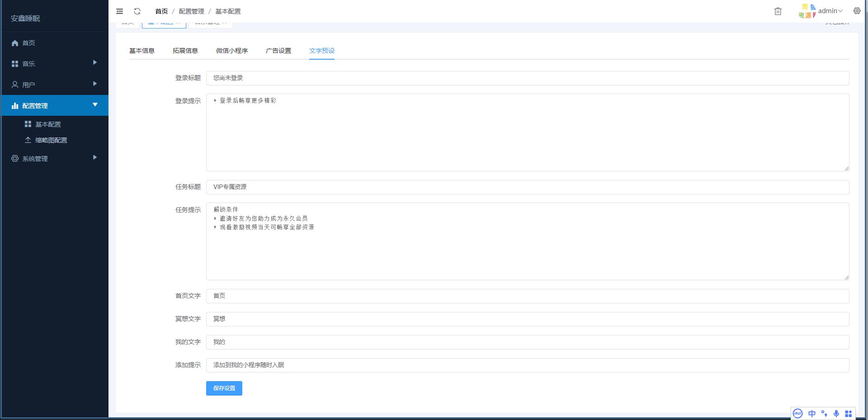Focus the 冥想文字 input field
The height and width of the screenshot is (420, 868).
tap(528, 319)
